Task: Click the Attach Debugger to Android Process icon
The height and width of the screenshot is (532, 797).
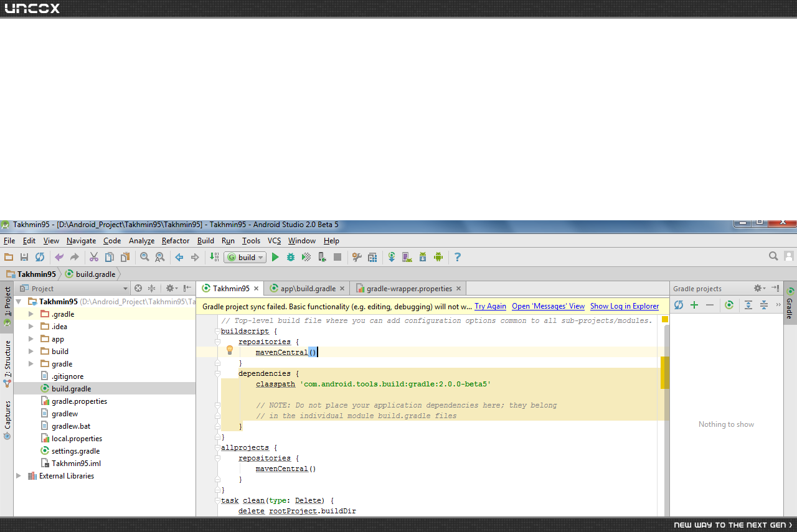Action: [x=322, y=257]
